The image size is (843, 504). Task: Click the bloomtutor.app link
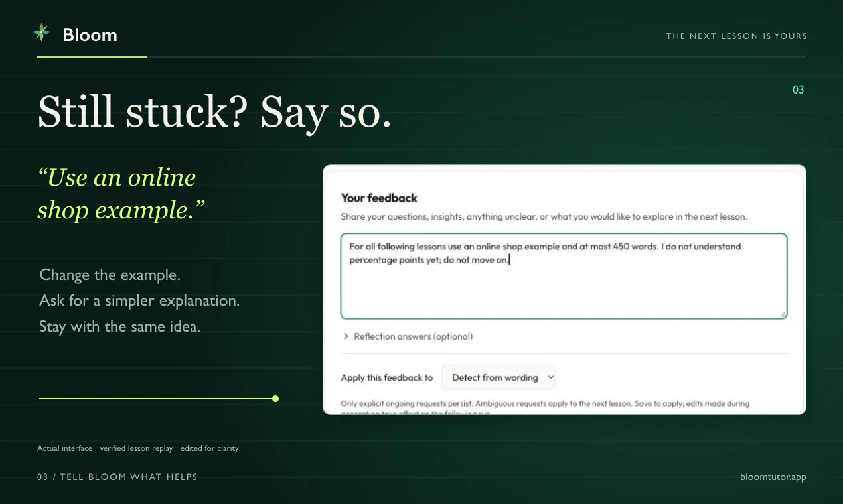point(773,477)
